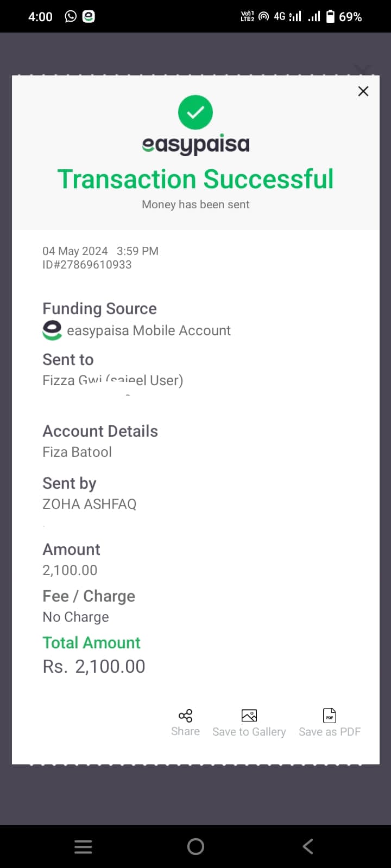Tap the Transaction Successful heading
This screenshot has width=391, height=868.
point(195,179)
